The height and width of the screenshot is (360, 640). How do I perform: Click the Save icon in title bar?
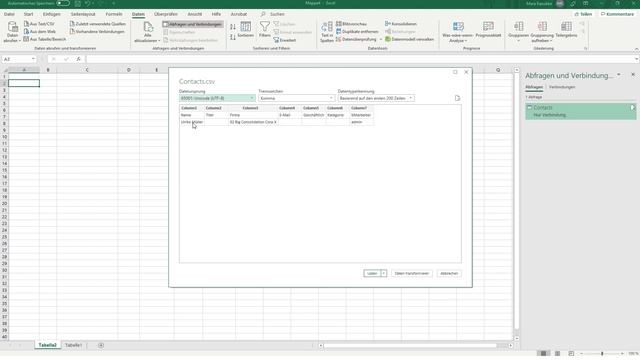point(78,3)
